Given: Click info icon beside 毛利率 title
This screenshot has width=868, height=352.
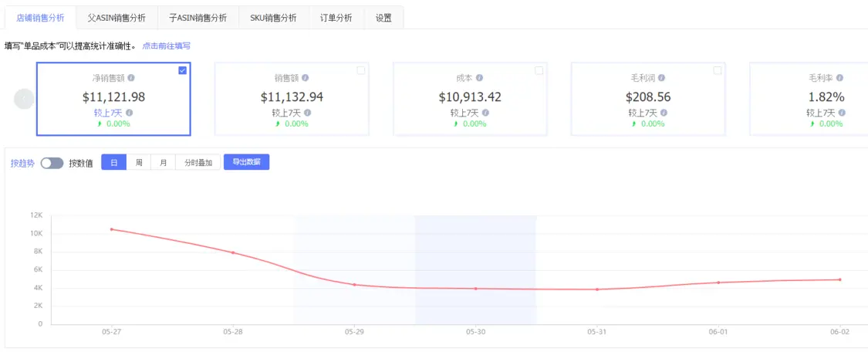Looking at the screenshot, I should [x=839, y=78].
